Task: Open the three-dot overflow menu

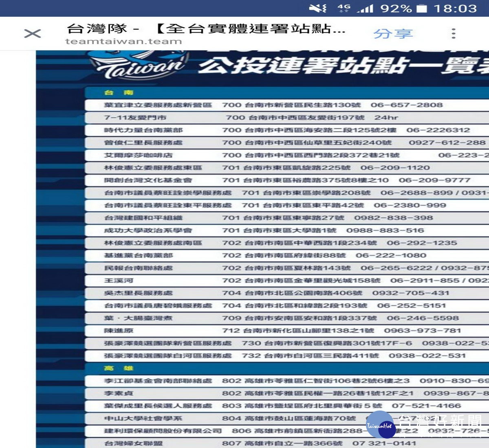Action: click(453, 33)
